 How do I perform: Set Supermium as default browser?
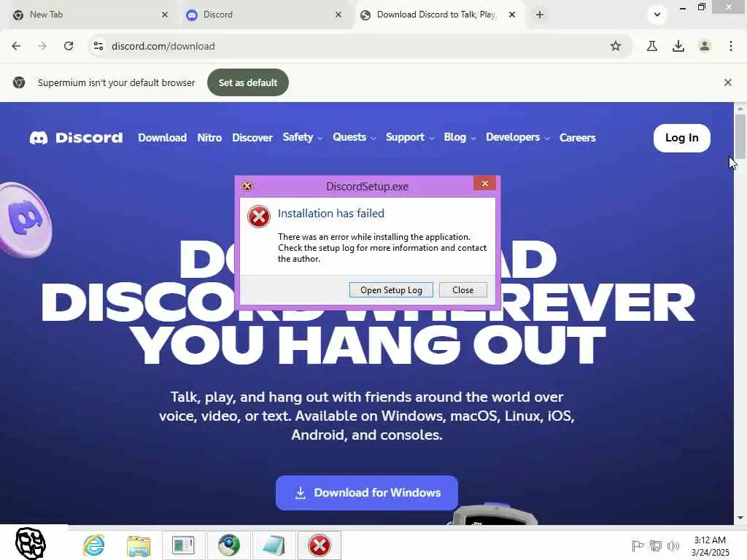coord(248,82)
